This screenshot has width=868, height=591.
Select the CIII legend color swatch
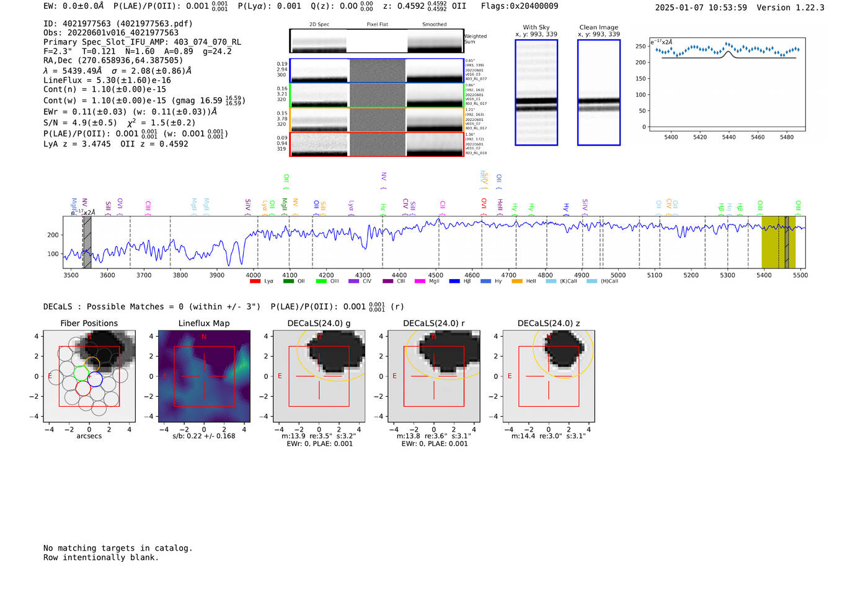[388, 282]
